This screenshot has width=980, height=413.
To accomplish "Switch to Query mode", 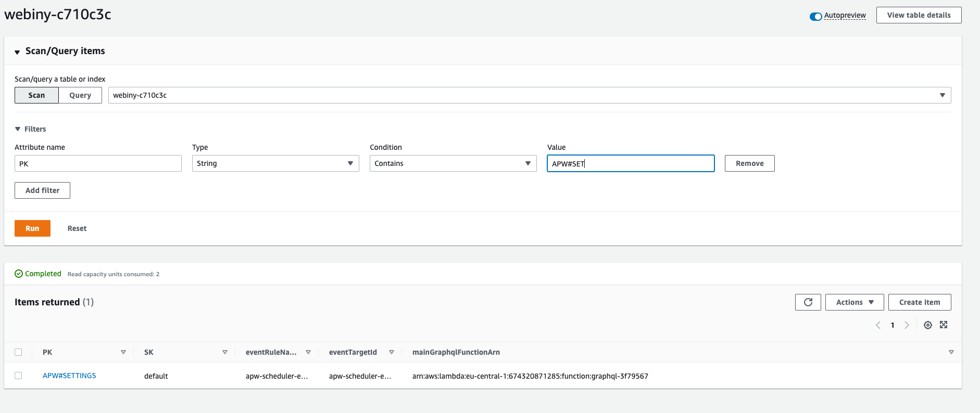I will 80,95.
